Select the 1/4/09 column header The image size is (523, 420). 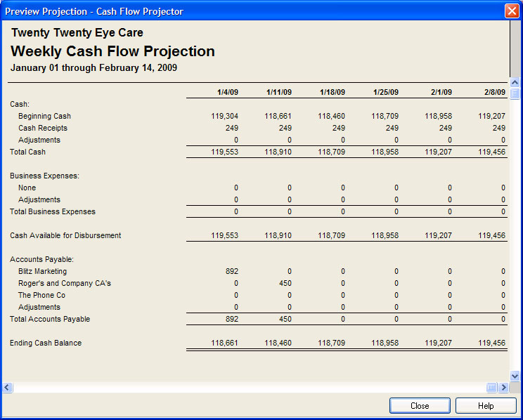click(x=228, y=92)
